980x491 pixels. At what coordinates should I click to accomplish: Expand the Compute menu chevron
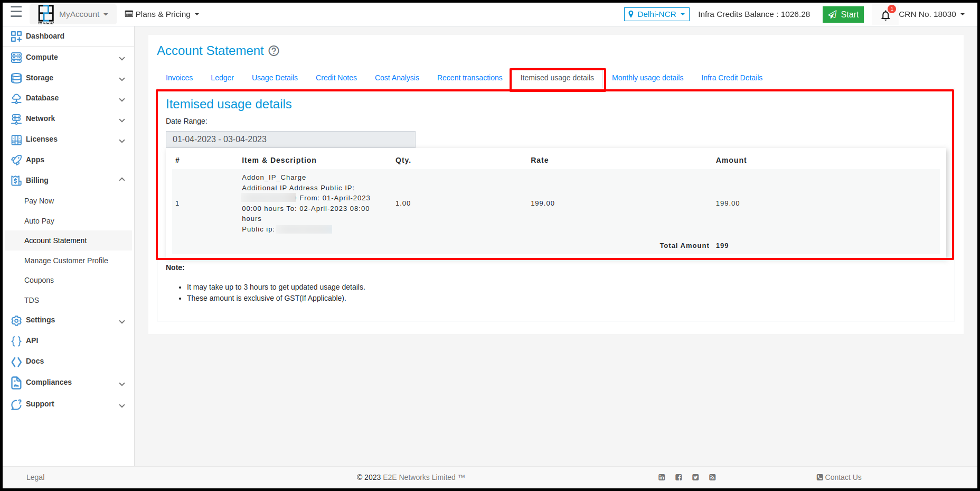point(122,59)
